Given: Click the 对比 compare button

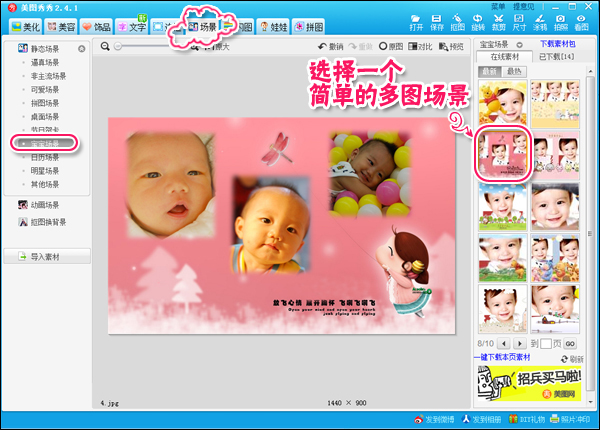Looking at the screenshot, I should pos(420,47).
